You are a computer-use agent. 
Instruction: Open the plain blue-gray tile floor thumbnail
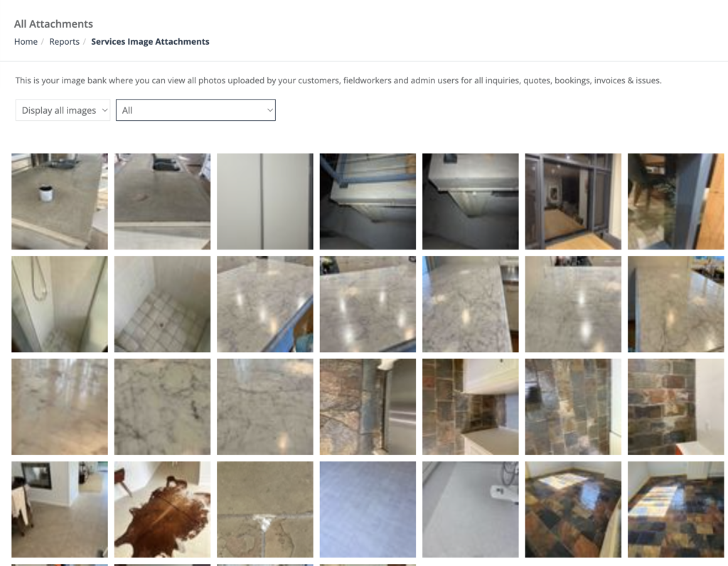point(368,509)
